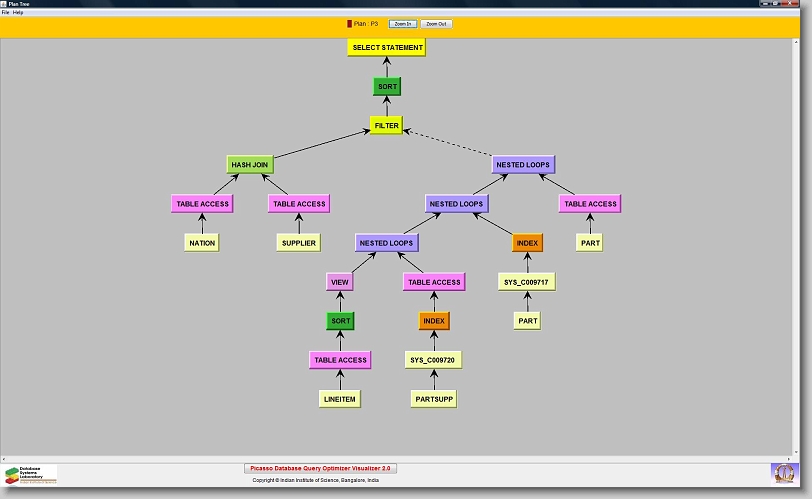Click the SUPPLIER table node
The height and width of the screenshot is (499, 812).
(298, 242)
